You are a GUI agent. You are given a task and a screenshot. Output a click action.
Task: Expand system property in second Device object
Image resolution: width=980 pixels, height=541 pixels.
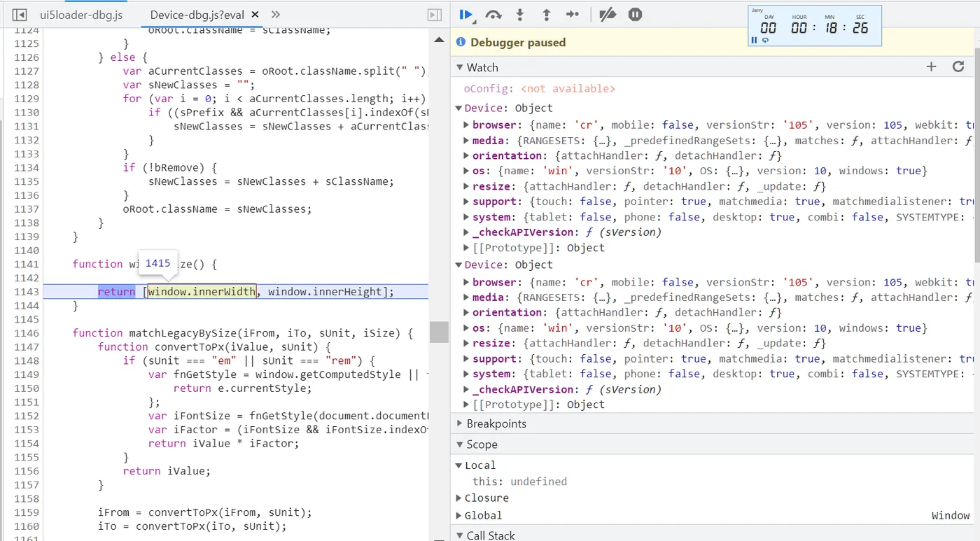point(467,374)
